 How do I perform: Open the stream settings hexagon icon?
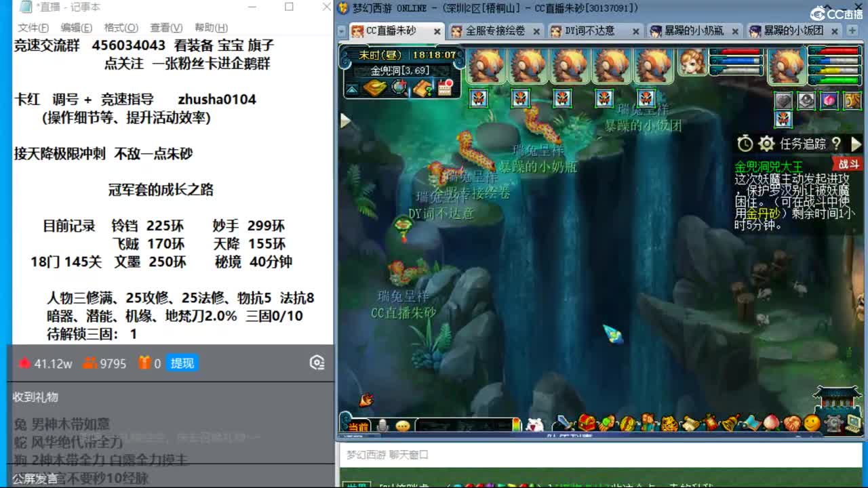317,363
